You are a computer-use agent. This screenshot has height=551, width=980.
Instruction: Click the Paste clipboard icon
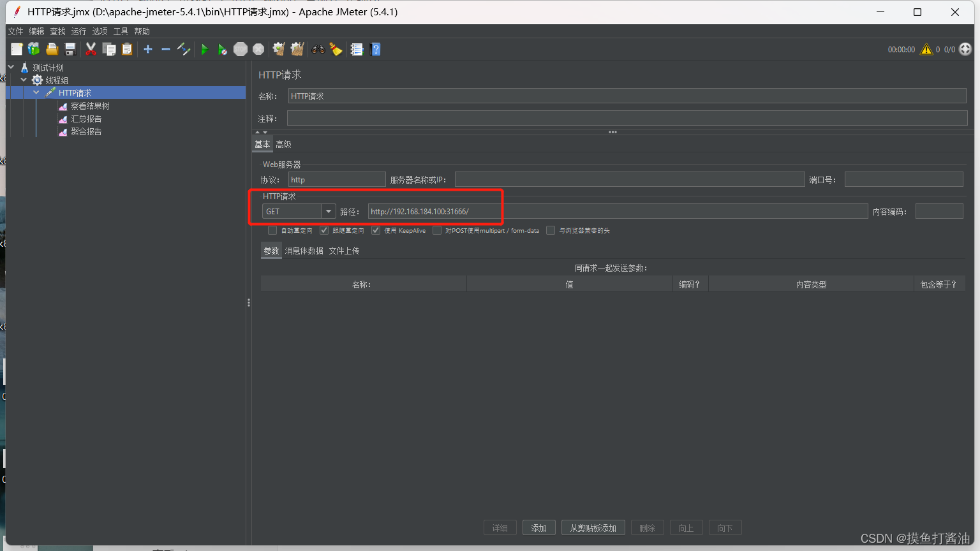(127, 49)
